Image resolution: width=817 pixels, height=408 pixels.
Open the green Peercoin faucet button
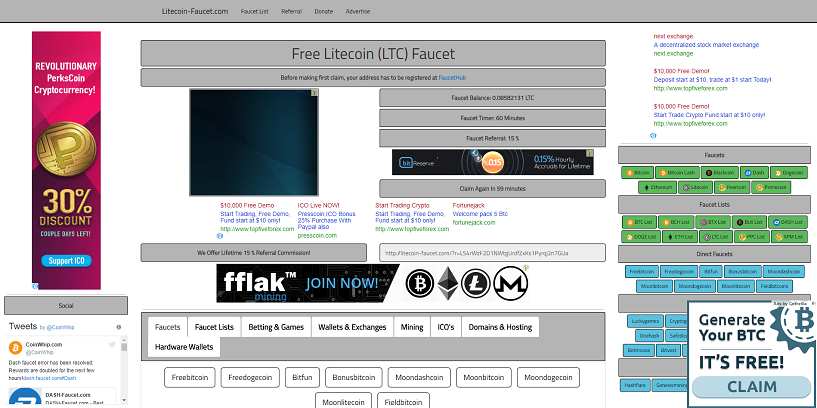(x=732, y=187)
